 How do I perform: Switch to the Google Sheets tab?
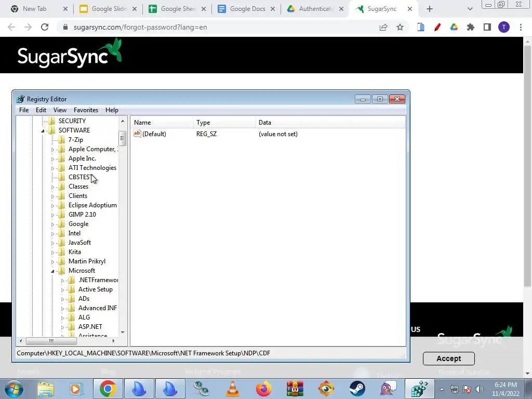[178, 9]
